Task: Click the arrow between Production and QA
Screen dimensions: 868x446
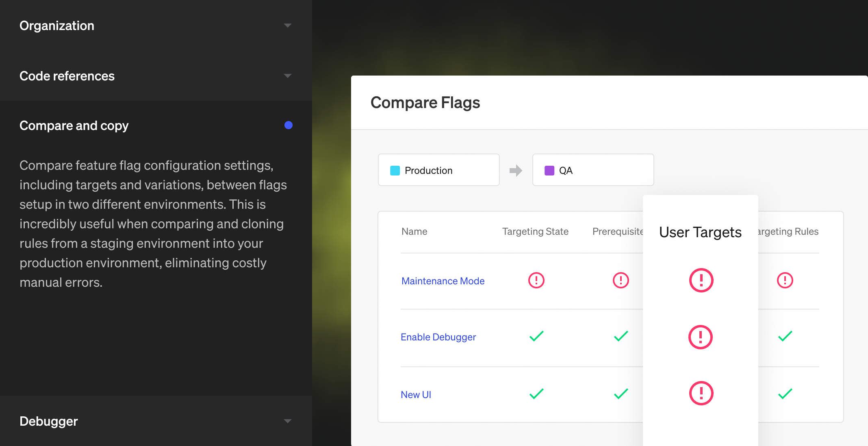Action: pyautogui.click(x=516, y=170)
